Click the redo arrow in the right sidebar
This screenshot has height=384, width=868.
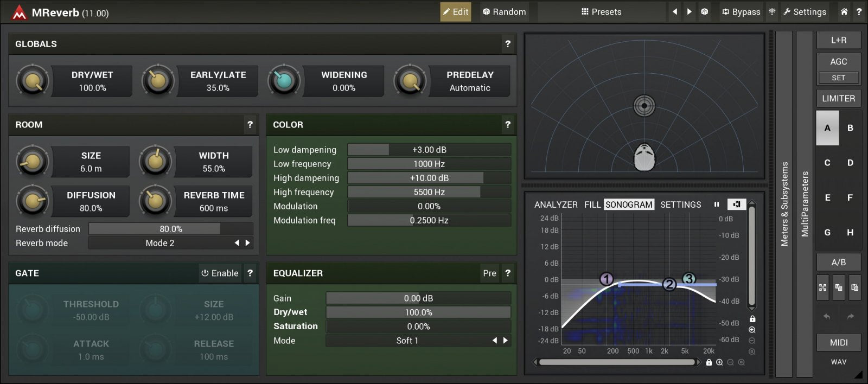click(x=850, y=316)
